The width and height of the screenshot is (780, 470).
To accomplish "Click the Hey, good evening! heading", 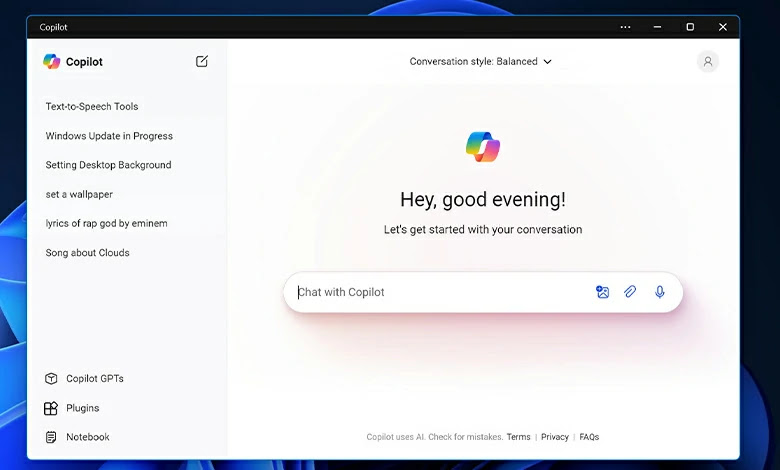I will tap(483, 199).
